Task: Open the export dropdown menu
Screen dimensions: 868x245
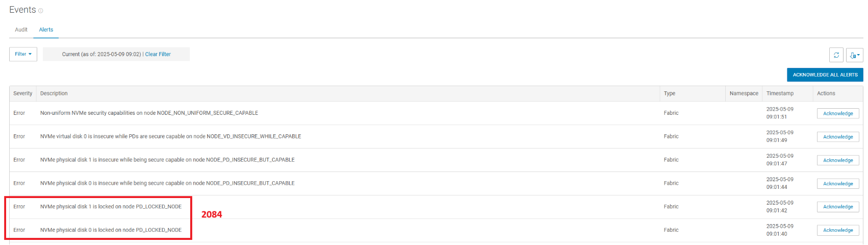Action: tap(854, 55)
